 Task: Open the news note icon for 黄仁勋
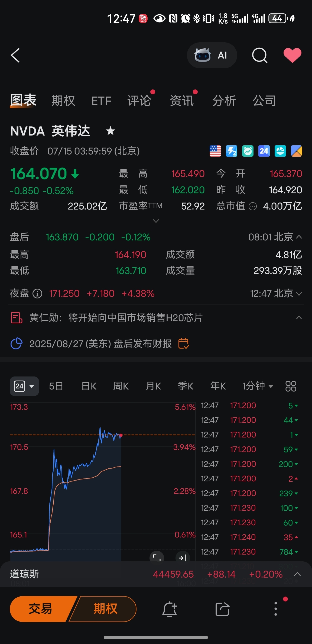coord(17,318)
